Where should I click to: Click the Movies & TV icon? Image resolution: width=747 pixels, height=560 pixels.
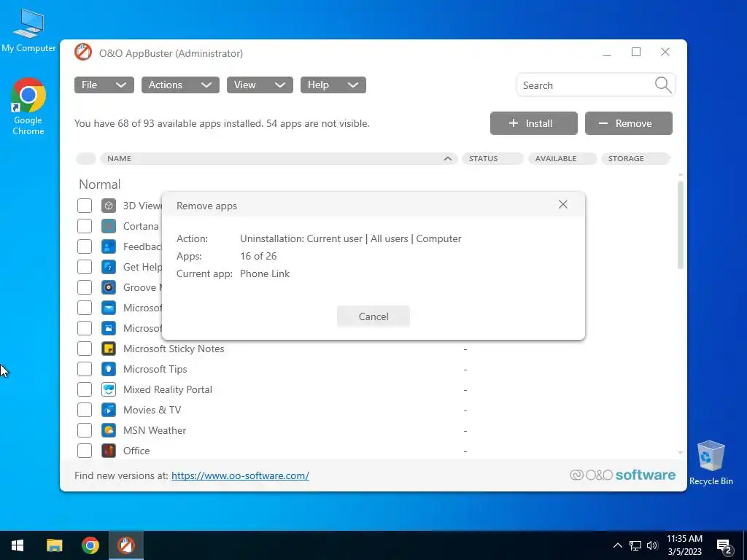tap(109, 410)
